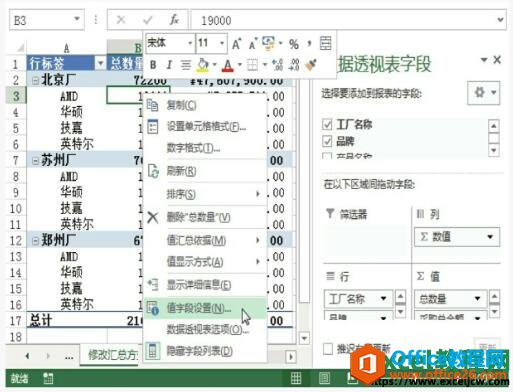
Task: Expand the formula bar with arrow
Action: (500, 20)
